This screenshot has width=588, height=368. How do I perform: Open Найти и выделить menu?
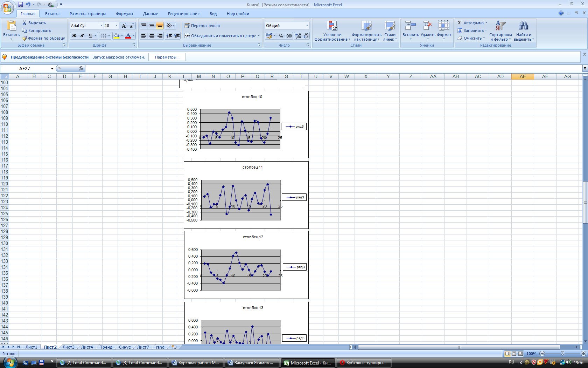pos(524,31)
